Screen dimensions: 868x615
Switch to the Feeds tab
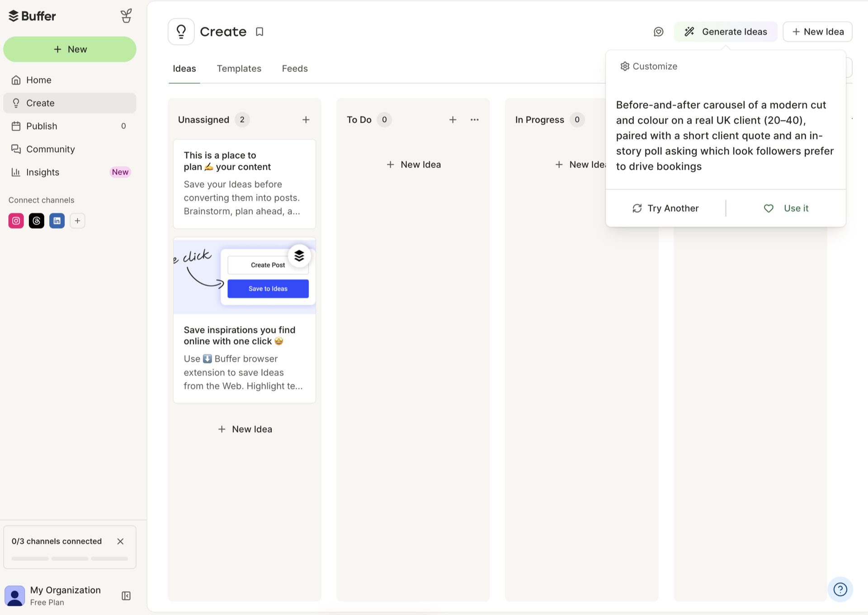click(x=295, y=69)
